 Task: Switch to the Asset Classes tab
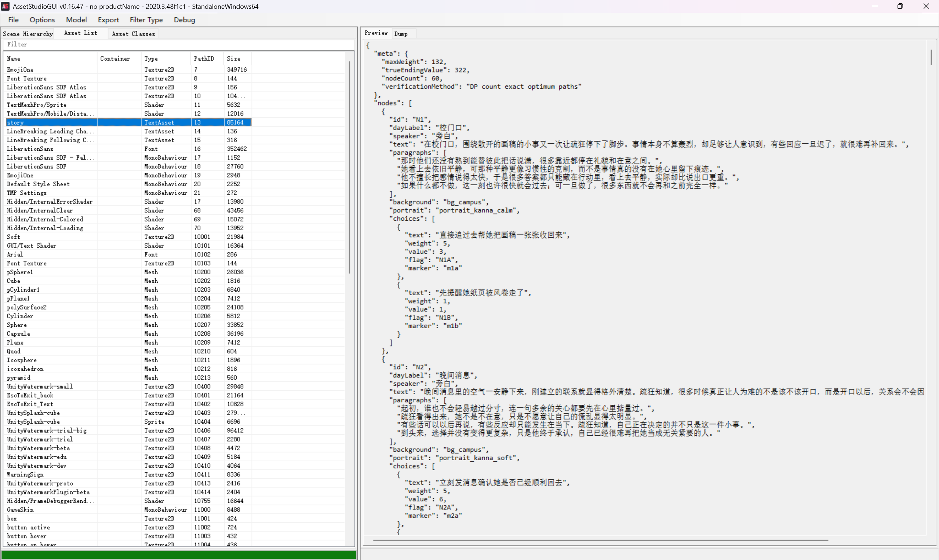[x=133, y=34]
